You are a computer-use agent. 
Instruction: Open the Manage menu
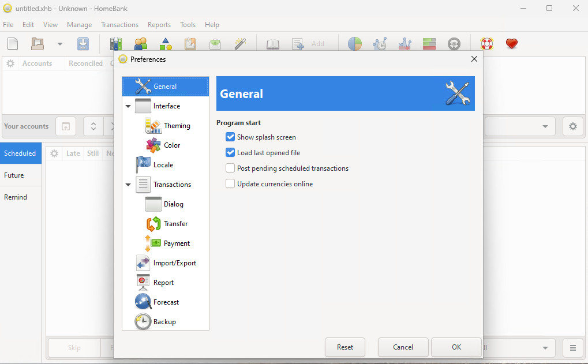(79, 25)
